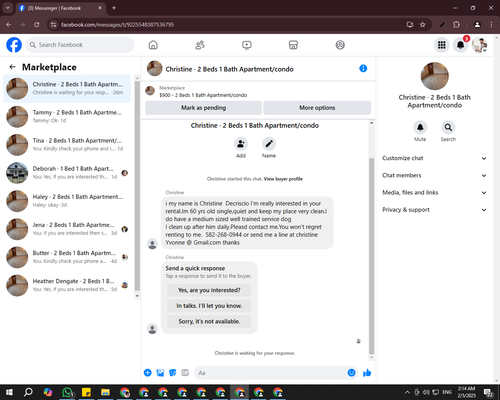
Task: Mute this conversation from right panel
Action: coord(420,127)
